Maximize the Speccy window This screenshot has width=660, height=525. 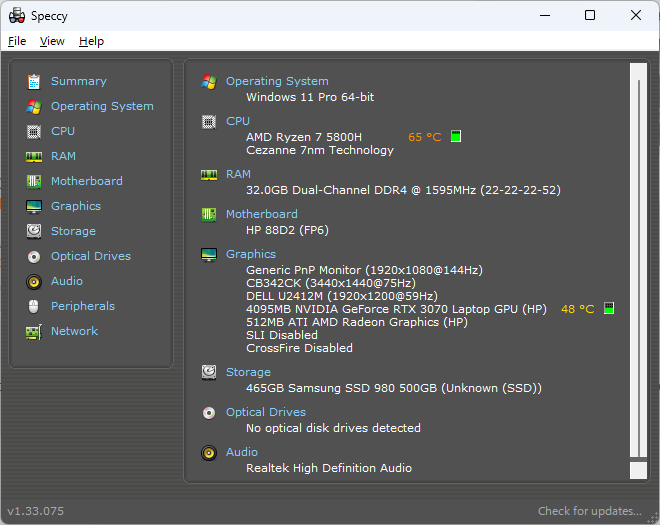click(590, 16)
